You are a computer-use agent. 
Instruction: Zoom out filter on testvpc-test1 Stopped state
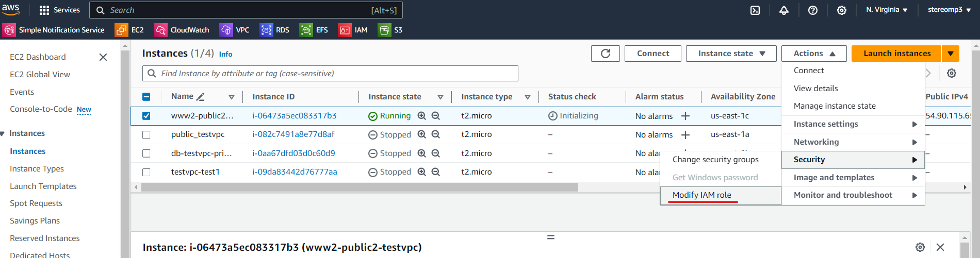click(x=436, y=172)
